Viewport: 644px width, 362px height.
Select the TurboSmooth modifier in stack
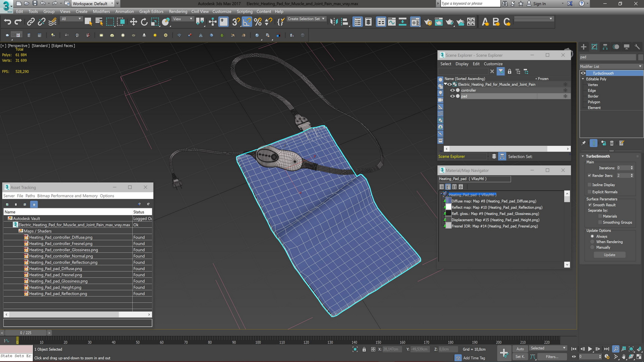click(x=603, y=73)
